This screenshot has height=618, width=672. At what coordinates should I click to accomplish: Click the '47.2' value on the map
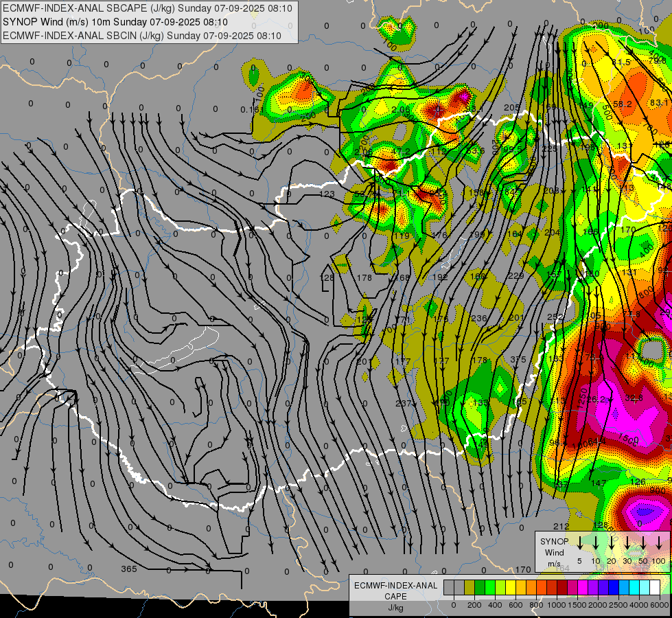(x=401, y=152)
